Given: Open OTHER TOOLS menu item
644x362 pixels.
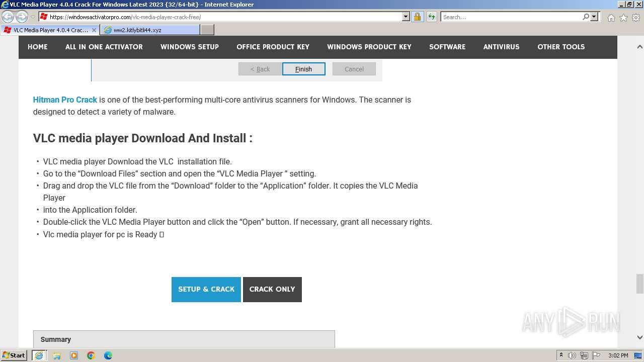Looking at the screenshot, I should coord(561,47).
